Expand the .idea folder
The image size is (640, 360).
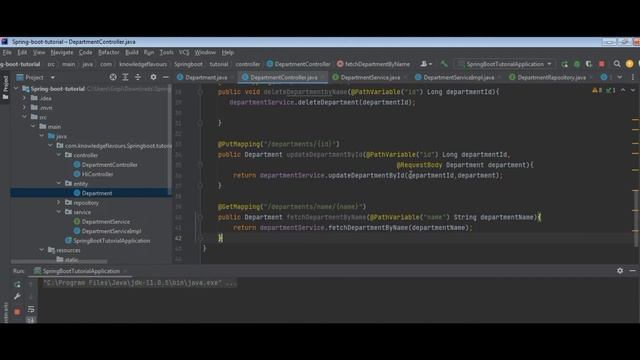click(24, 98)
